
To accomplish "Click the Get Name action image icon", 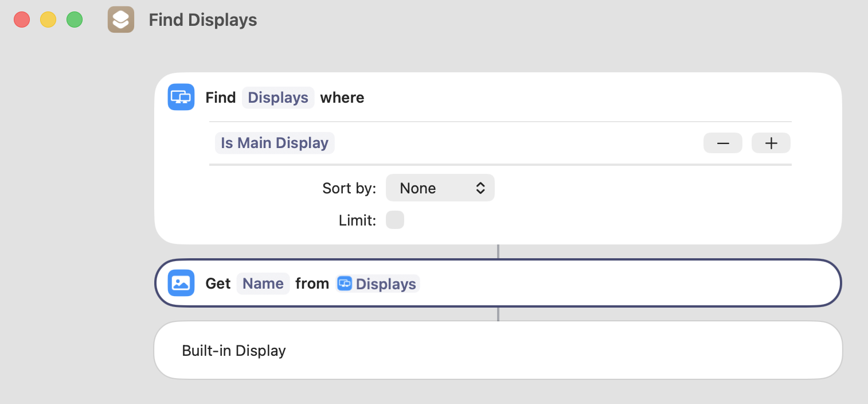I will (x=181, y=283).
